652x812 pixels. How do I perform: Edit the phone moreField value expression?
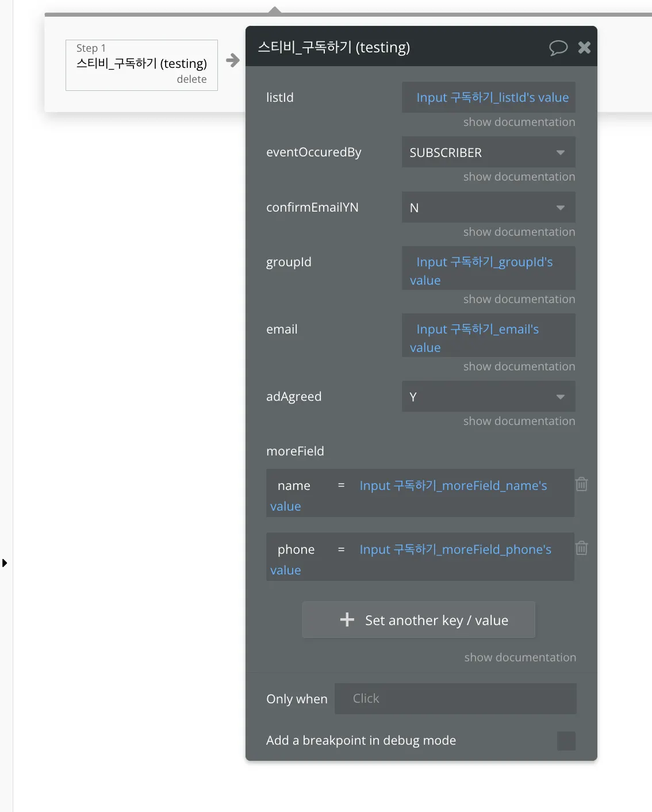(455, 550)
